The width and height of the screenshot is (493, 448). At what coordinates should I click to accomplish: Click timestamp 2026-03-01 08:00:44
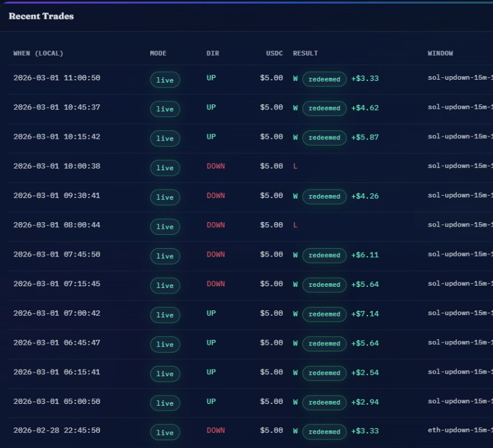tap(57, 225)
